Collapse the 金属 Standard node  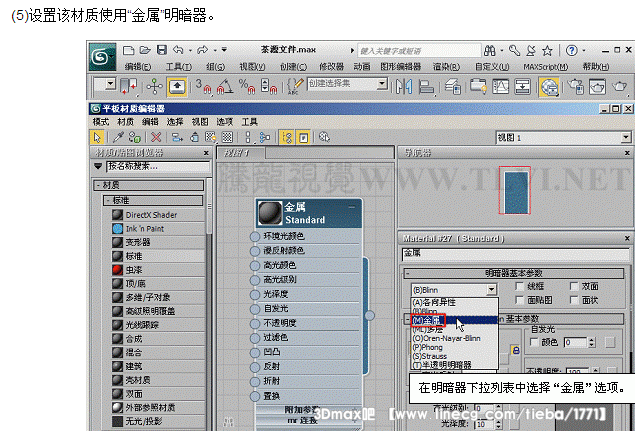click(x=352, y=207)
